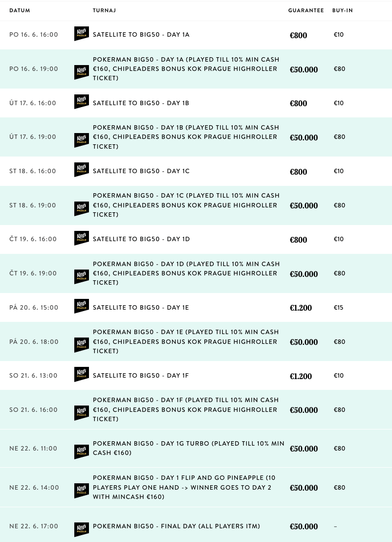This screenshot has height=542, width=392.
Task: Click King's logo beside Satellite Day 1A
Action: [x=82, y=34]
